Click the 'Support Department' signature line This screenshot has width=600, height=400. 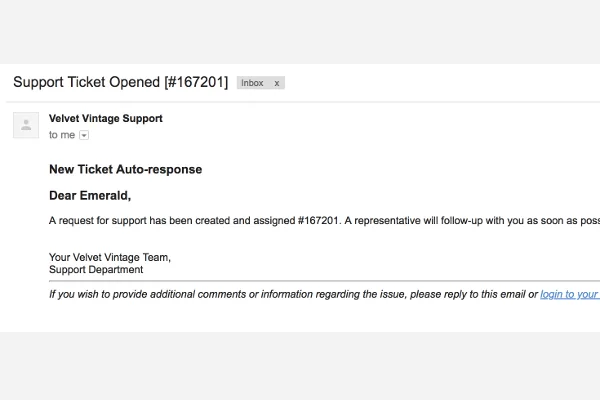point(96,269)
